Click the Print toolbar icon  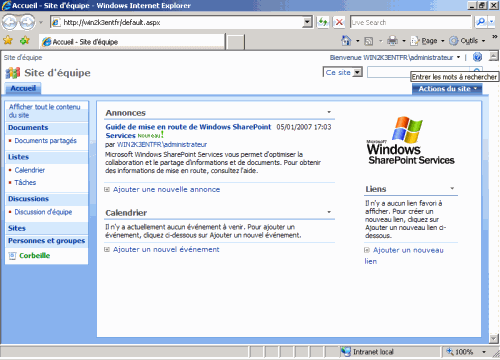pos(392,41)
